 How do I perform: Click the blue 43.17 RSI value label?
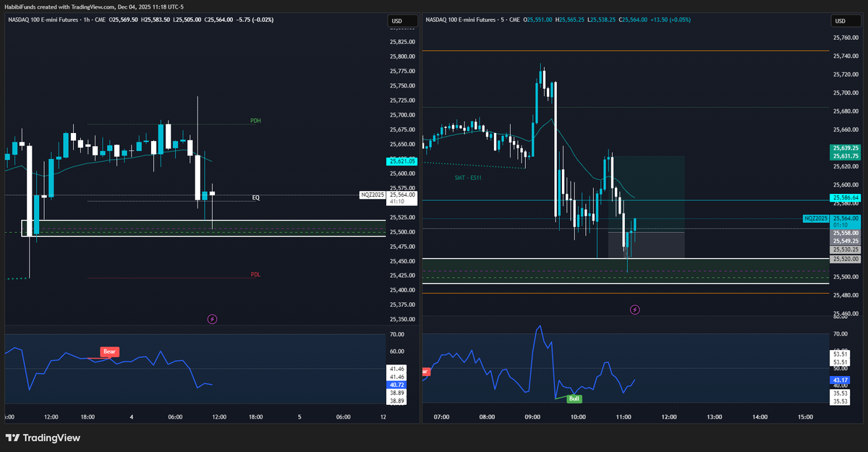click(841, 380)
